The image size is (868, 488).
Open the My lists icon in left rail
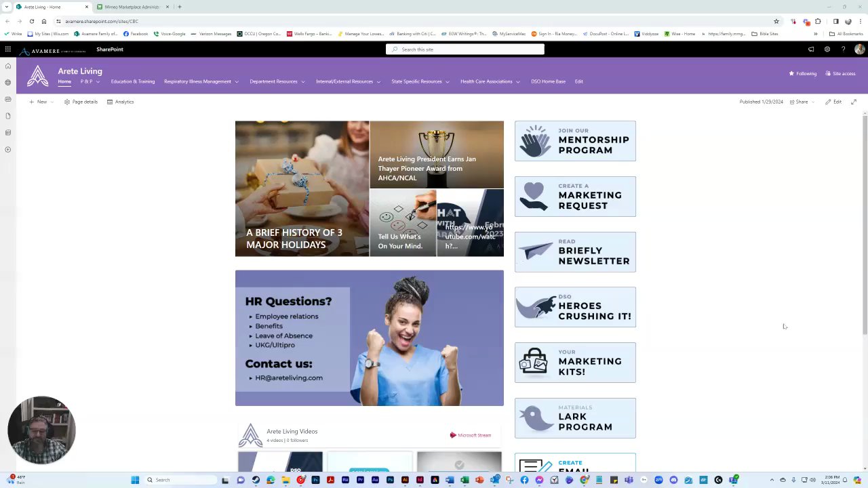pos(7,133)
